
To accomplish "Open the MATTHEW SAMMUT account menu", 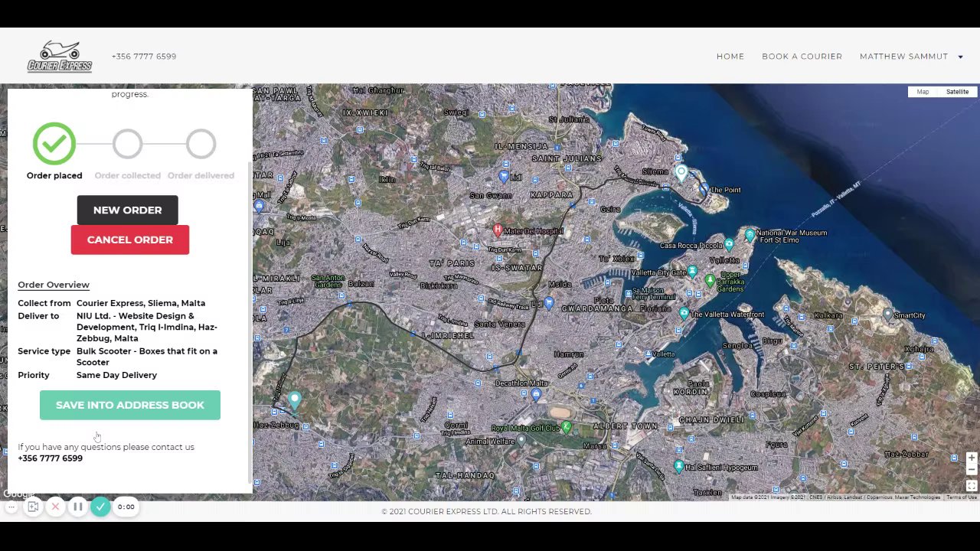I will pyautogui.click(x=903, y=57).
